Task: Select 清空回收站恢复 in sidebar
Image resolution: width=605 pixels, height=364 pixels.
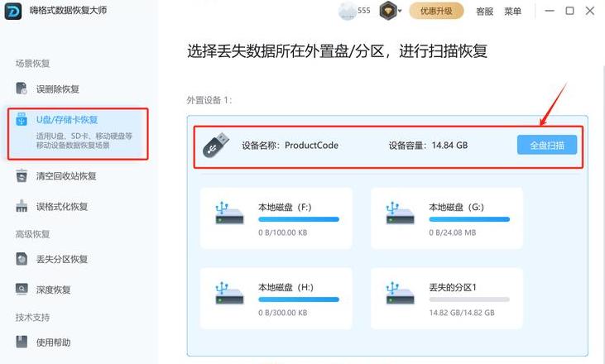Action: click(66, 176)
